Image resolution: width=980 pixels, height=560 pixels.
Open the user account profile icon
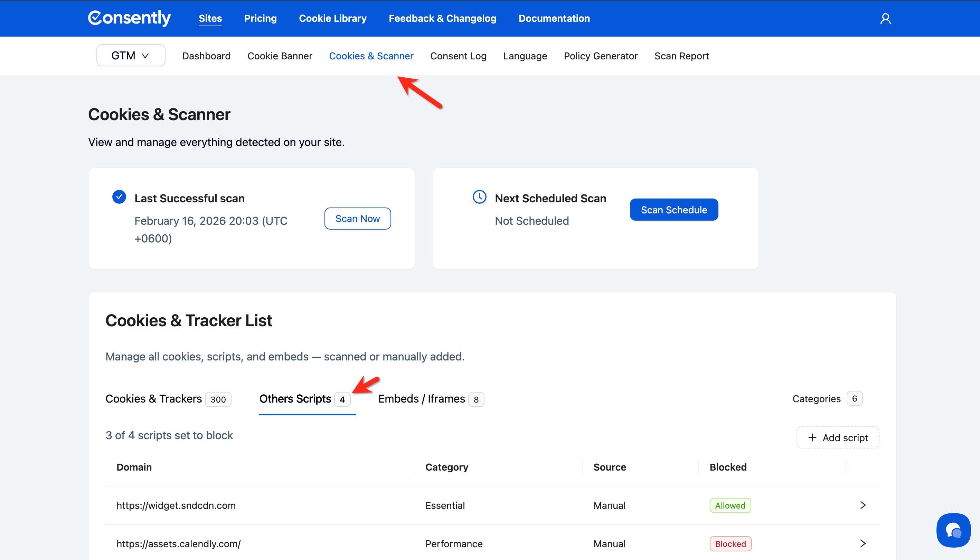click(885, 18)
